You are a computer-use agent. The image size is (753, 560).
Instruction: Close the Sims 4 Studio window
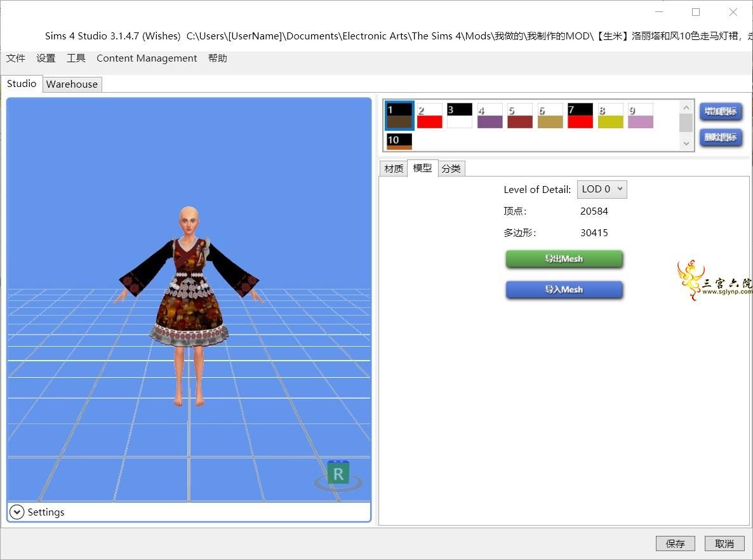point(733,12)
